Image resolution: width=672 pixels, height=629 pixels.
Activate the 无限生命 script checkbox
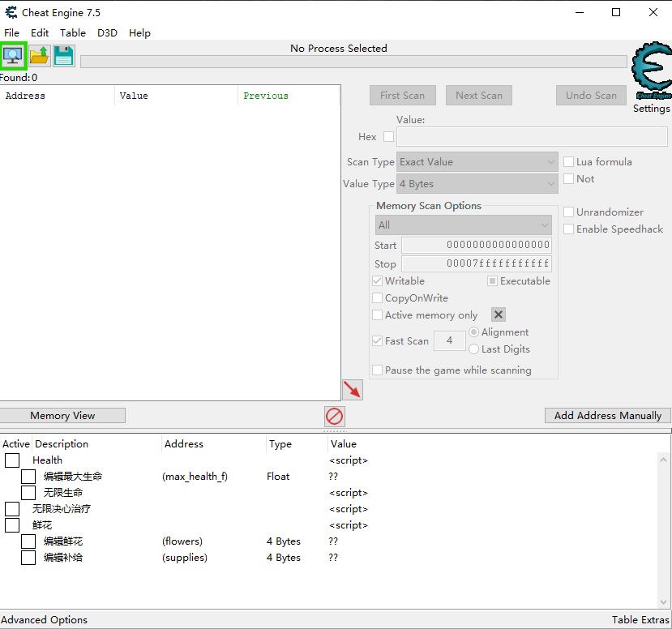tap(28, 493)
